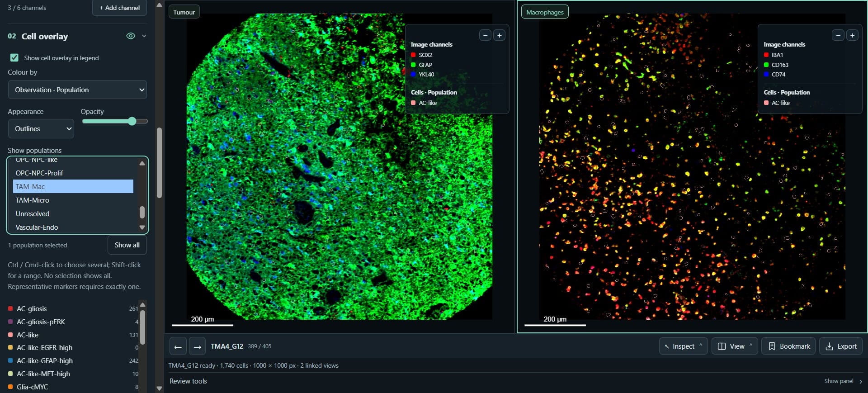Click AC-like-EGFR-high legend row
The image size is (868, 393).
(x=73, y=348)
